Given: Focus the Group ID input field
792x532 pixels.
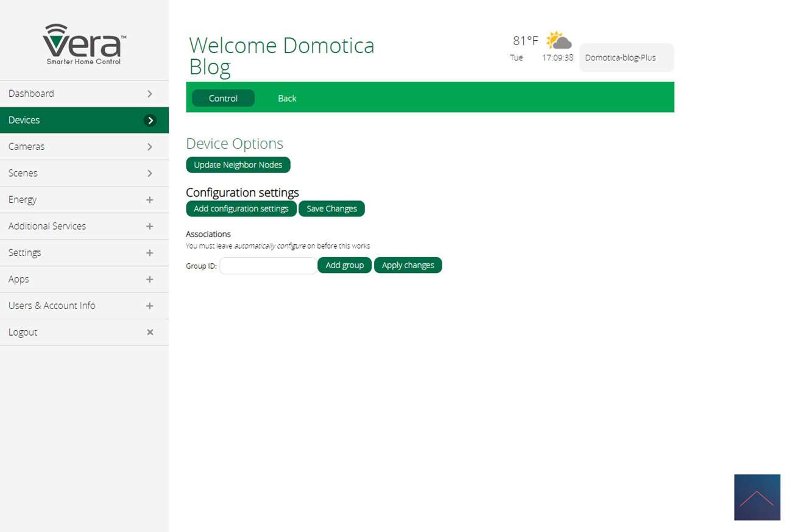Looking at the screenshot, I should point(268,266).
